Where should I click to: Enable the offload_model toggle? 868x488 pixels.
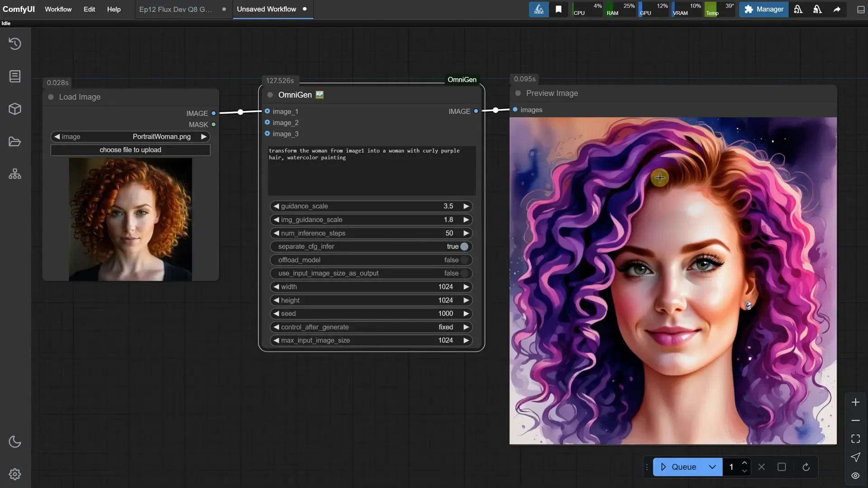[464, 260]
